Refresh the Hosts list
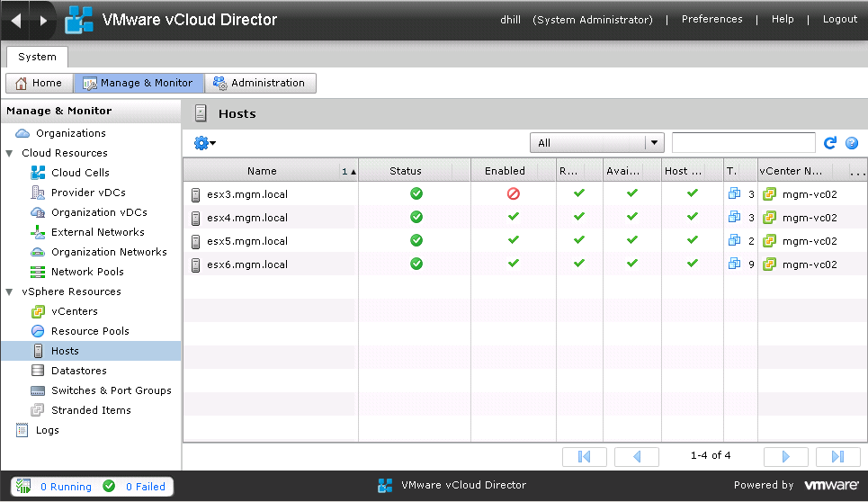 [x=830, y=143]
